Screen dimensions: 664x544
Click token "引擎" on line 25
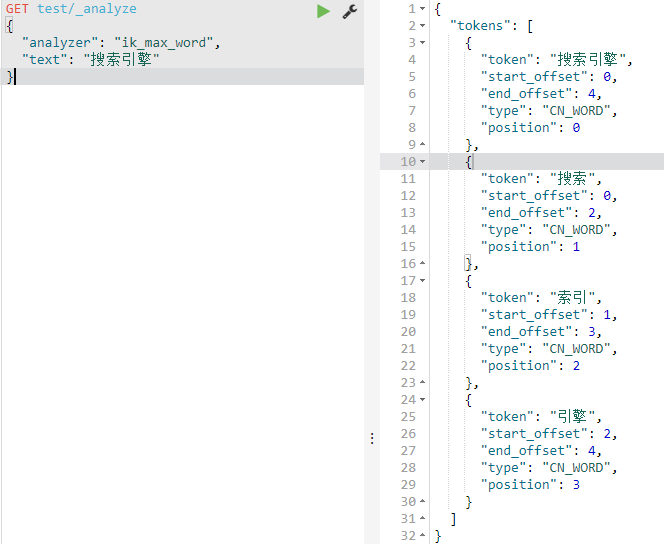572,417
